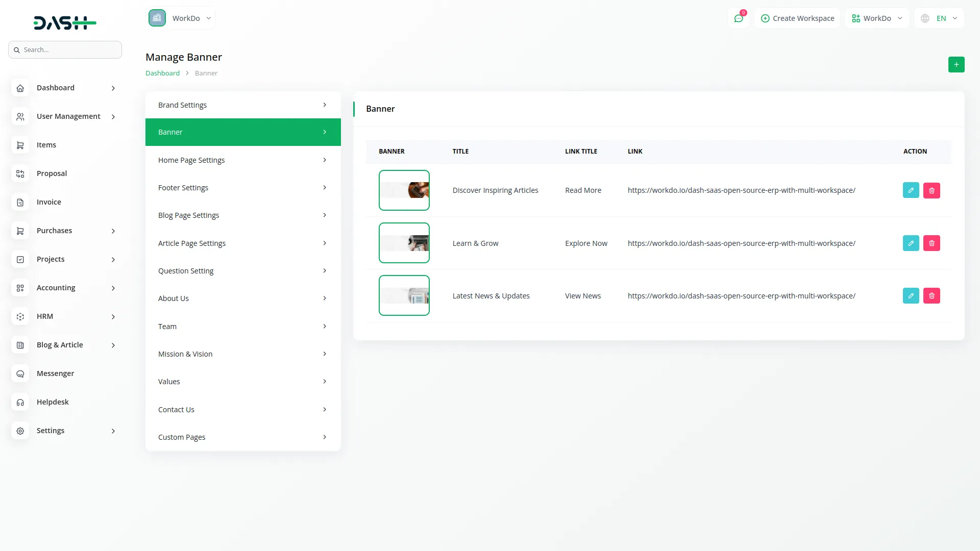Viewport: 980px width, 551px height.
Task: Edit the Learn & Grow banner
Action: click(911, 243)
